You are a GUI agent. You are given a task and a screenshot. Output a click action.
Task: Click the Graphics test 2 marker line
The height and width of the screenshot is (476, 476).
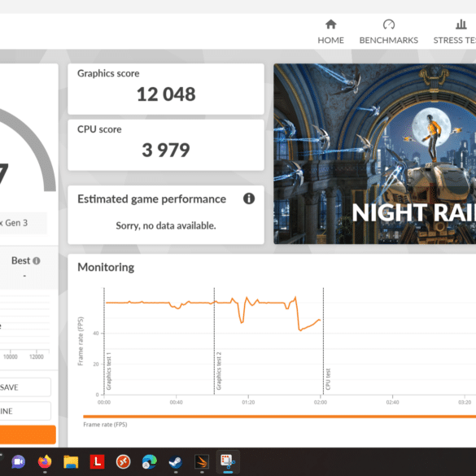214,341
